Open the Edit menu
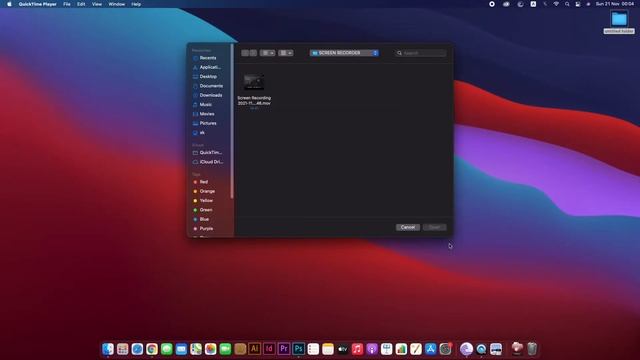This screenshot has width=640, height=360. click(81, 4)
